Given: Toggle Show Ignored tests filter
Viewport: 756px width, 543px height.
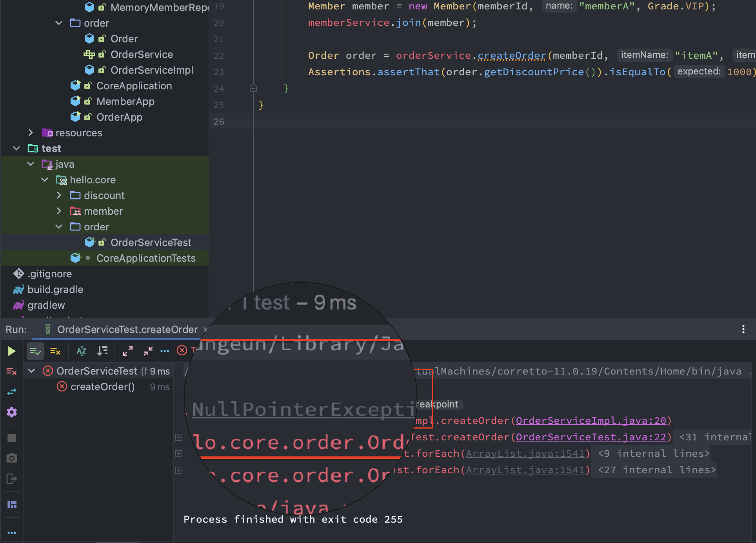Looking at the screenshot, I should coord(55,351).
